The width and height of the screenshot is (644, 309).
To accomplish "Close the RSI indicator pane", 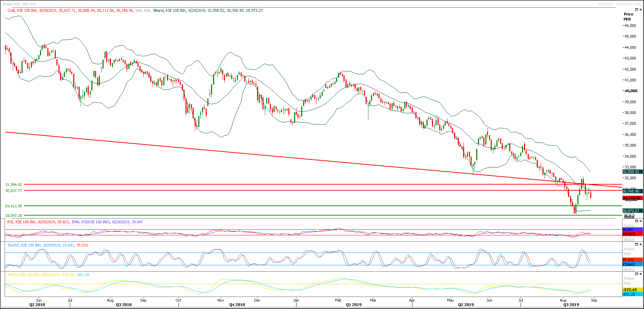I will [641, 221].
